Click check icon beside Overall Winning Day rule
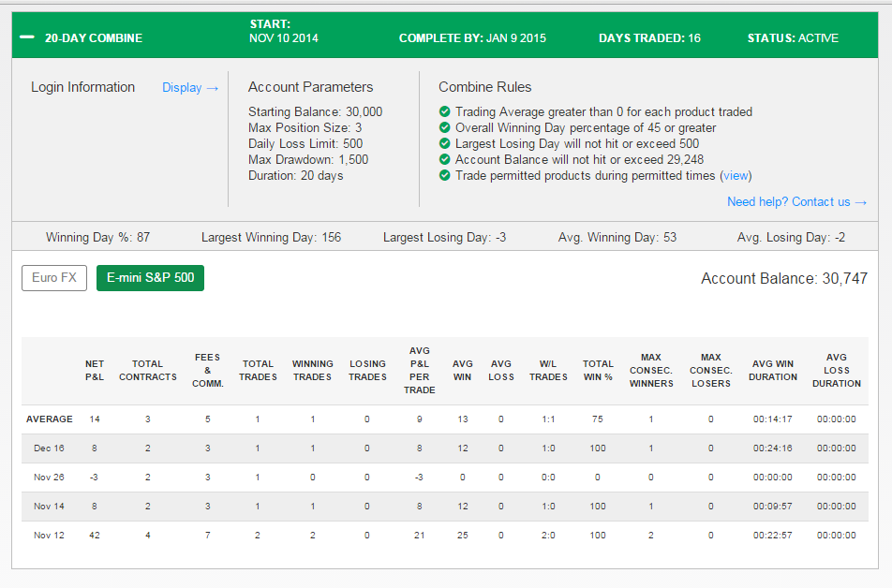This screenshot has width=892, height=588. 445,127
